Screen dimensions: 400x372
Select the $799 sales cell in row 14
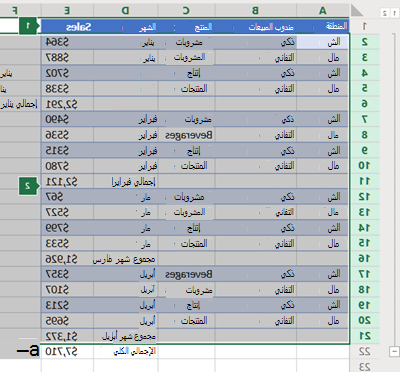(68, 228)
